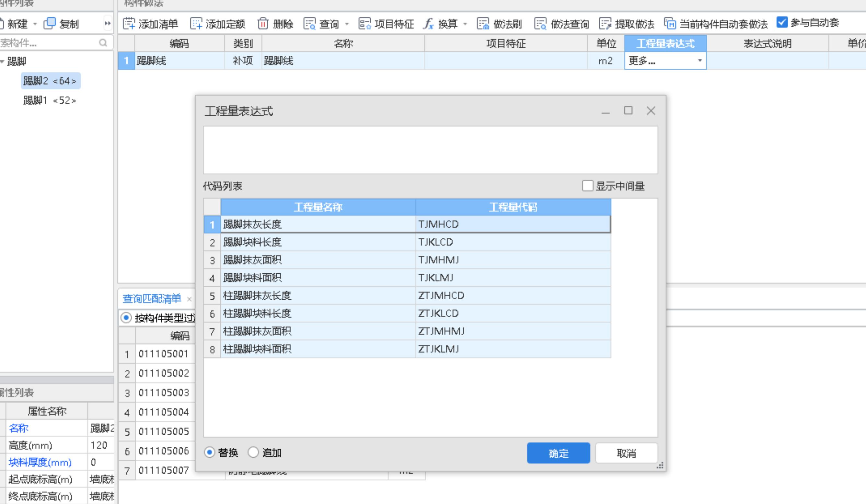Maximize the 工程量表达式 dialog
This screenshot has width=866, height=504.
[x=628, y=111]
